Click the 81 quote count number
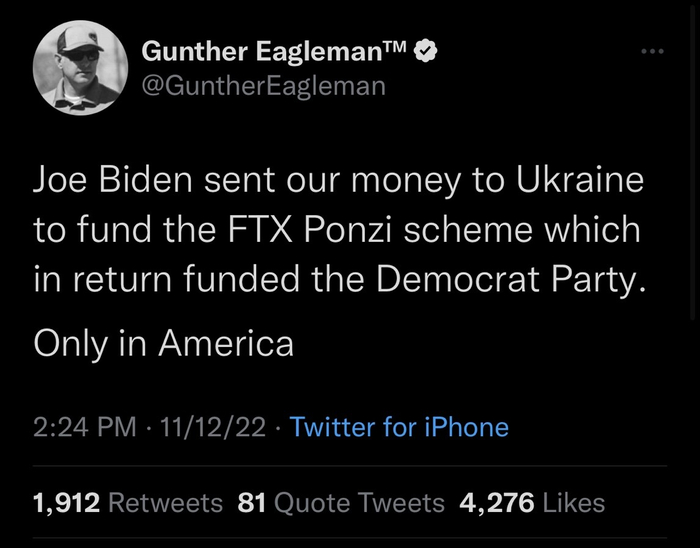Image resolution: width=700 pixels, height=548 pixels. 252,502
